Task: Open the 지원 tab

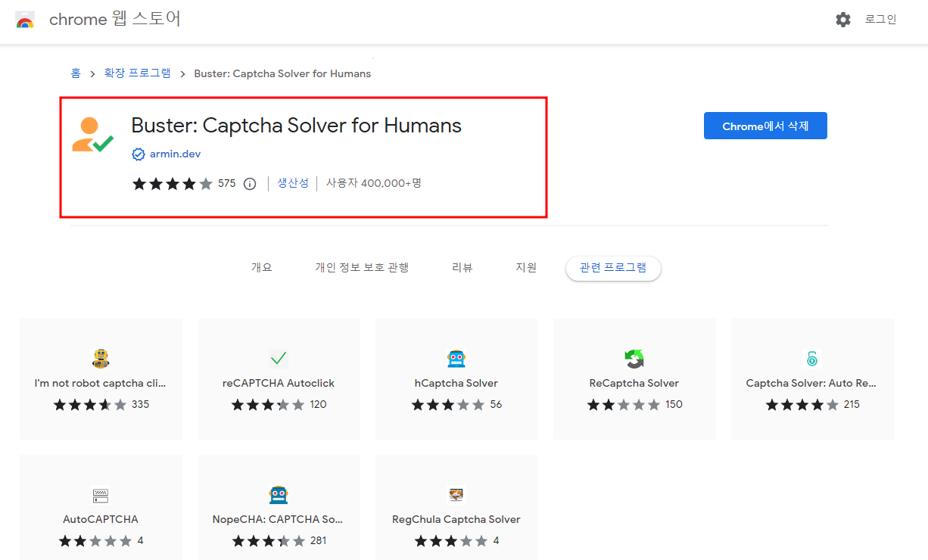Action: click(526, 267)
